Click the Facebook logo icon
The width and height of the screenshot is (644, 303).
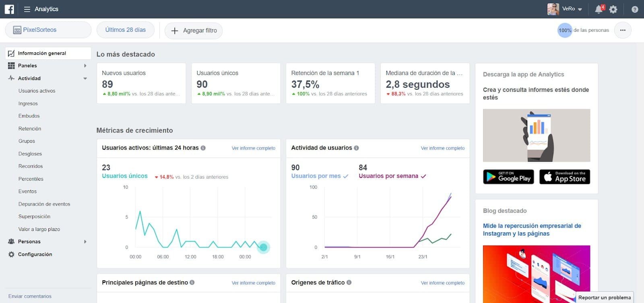[x=9, y=9]
